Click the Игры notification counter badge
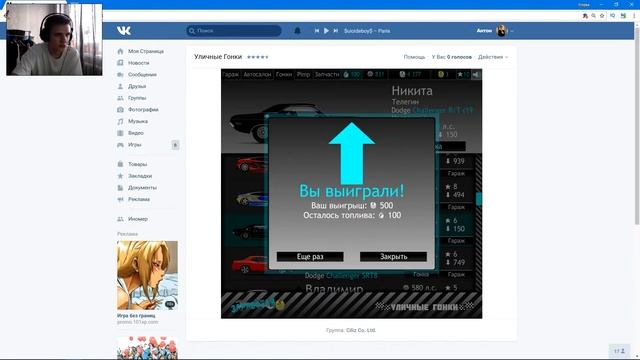The width and height of the screenshot is (640, 360). (175, 145)
